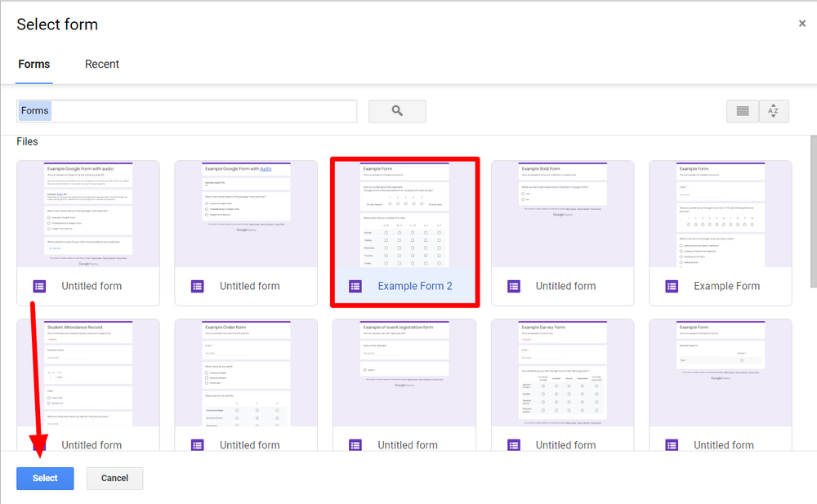Choose the Example Survey Form thumbnail
The height and width of the screenshot is (504, 817).
coord(562,372)
